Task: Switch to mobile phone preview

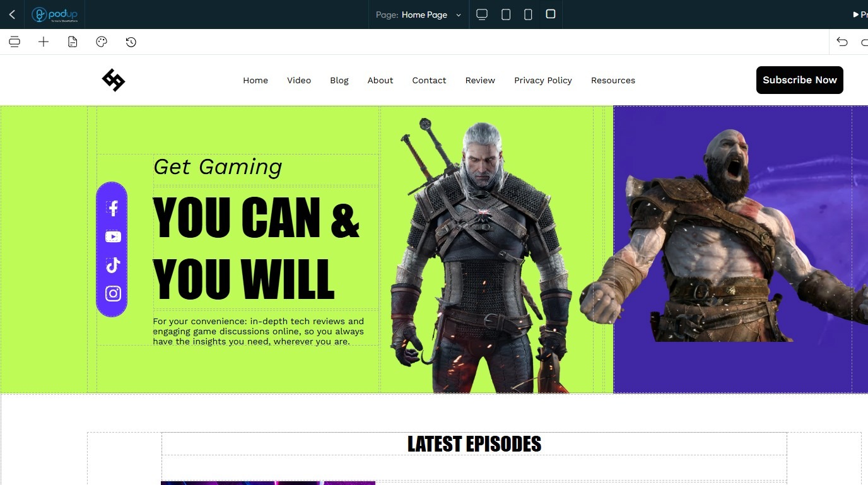Action: (x=529, y=15)
